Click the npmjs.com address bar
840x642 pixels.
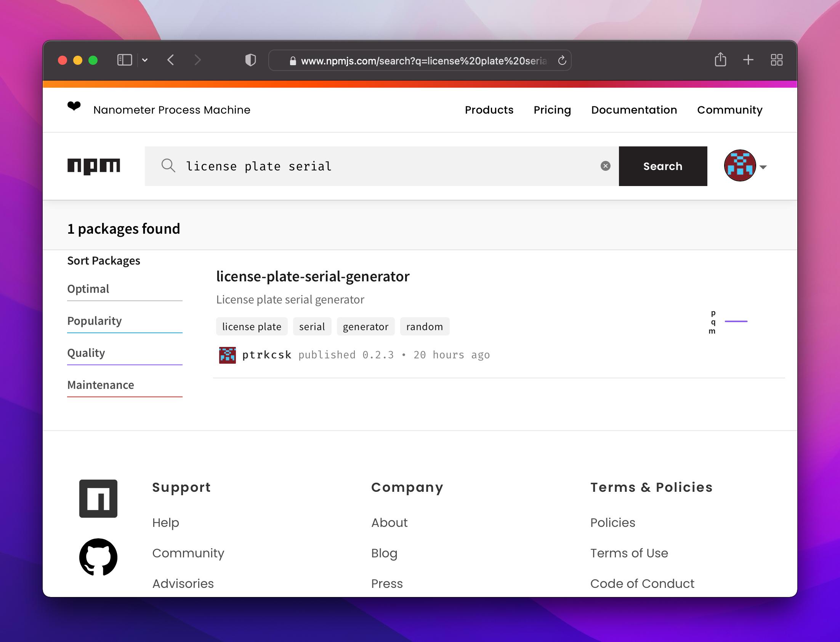[x=420, y=60]
